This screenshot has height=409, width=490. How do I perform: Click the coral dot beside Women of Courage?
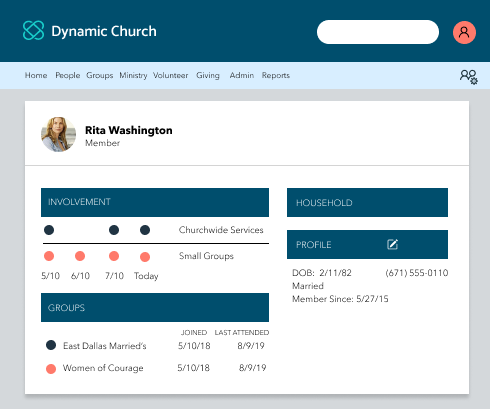[51, 369]
